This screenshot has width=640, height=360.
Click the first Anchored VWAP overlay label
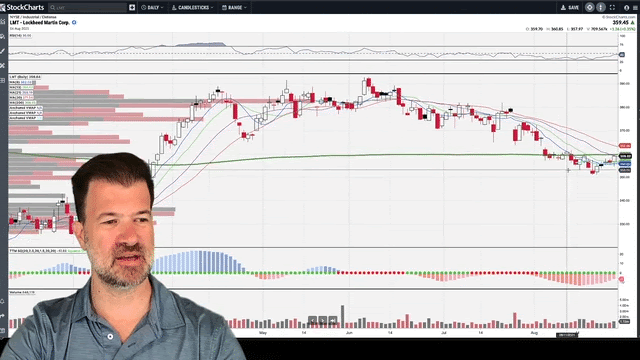[x=26, y=108]
